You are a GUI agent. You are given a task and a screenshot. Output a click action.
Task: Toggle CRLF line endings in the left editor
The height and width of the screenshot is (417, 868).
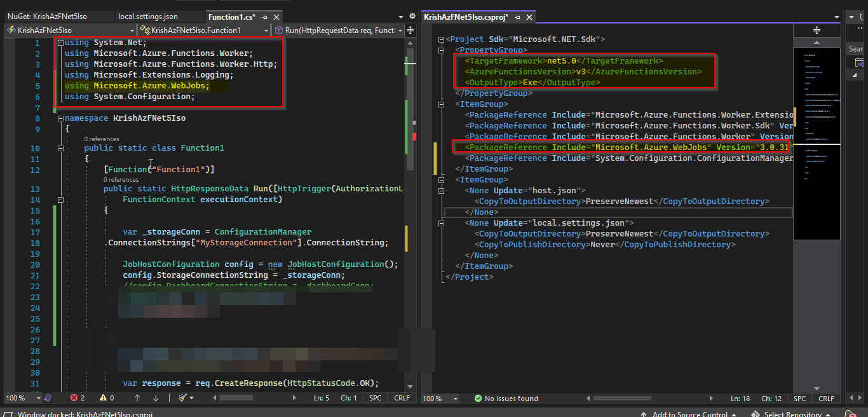coord(402,398)
